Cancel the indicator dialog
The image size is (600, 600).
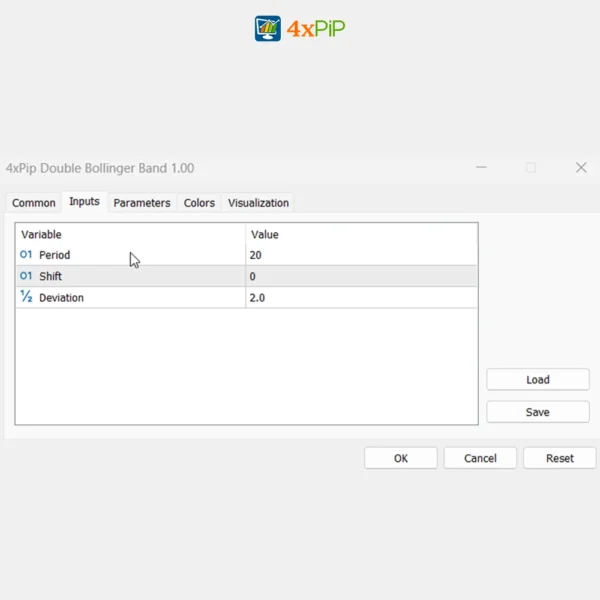point(480,458)
